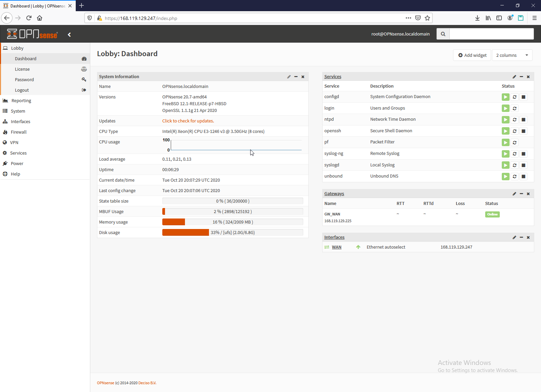Close the System Information widget
This screenshot has width=541, height=392.
tap(303, 77)
